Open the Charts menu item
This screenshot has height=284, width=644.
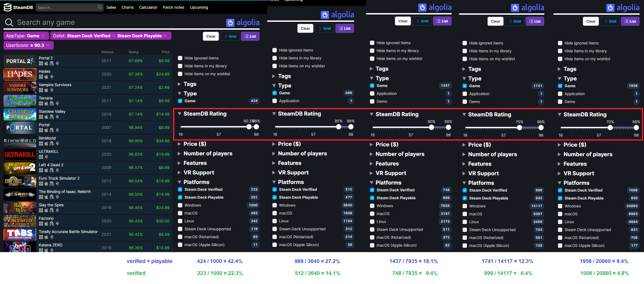click(127, 7)
